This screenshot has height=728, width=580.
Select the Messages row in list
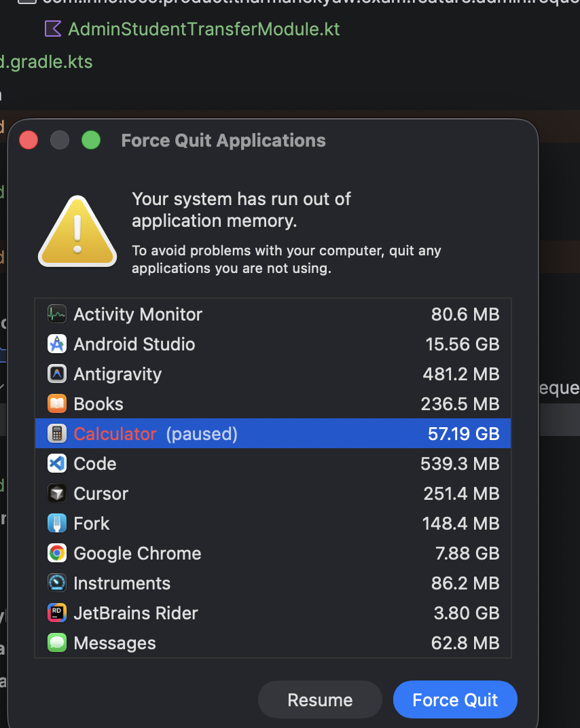pyautogui.click(x=273, y=643)
